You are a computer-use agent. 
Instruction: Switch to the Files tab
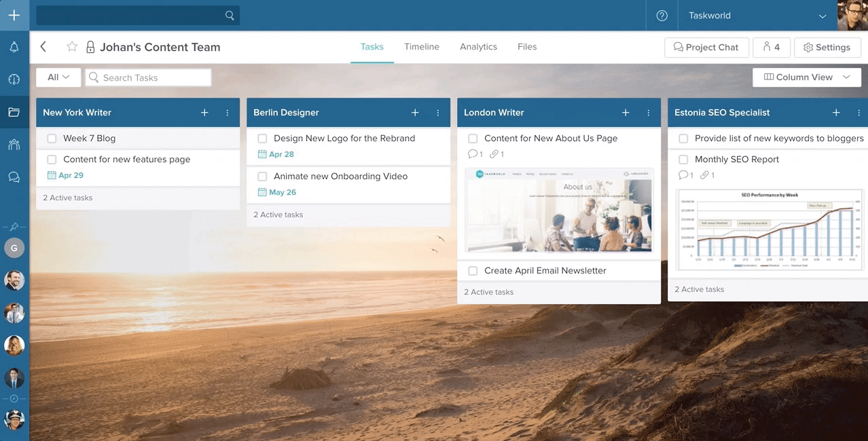(x=527, y=47)
